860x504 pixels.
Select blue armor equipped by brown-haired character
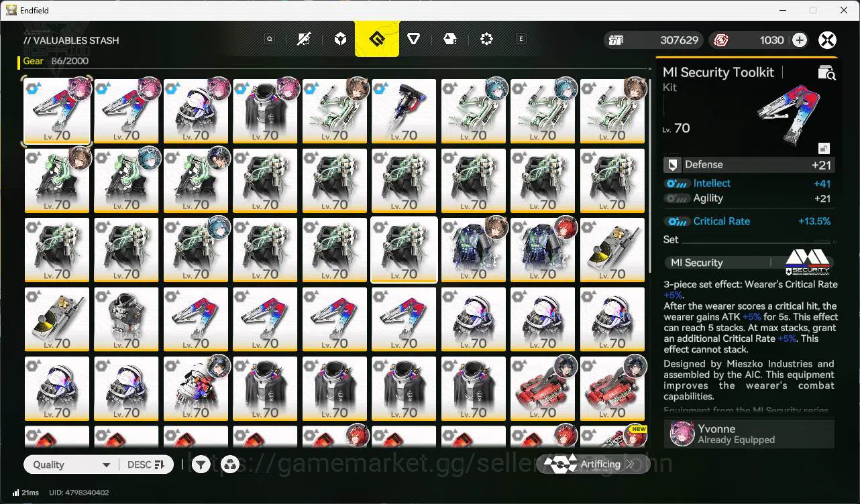[474, 249]
